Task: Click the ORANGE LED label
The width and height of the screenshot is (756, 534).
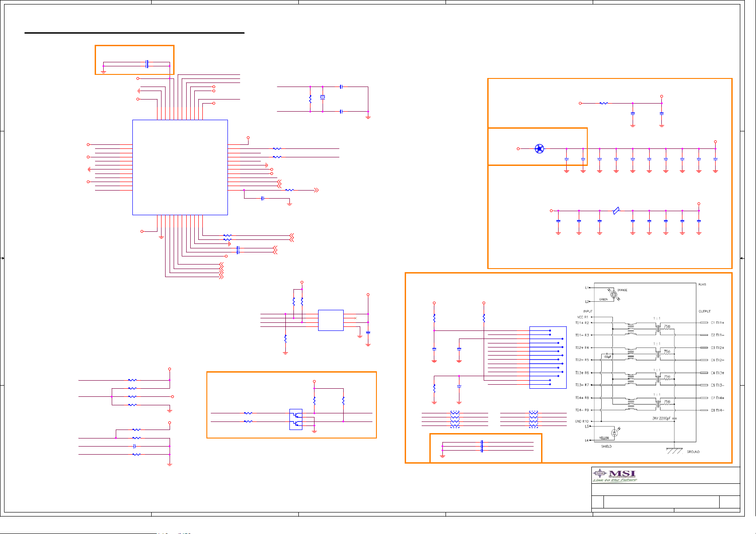Action: 622,290
